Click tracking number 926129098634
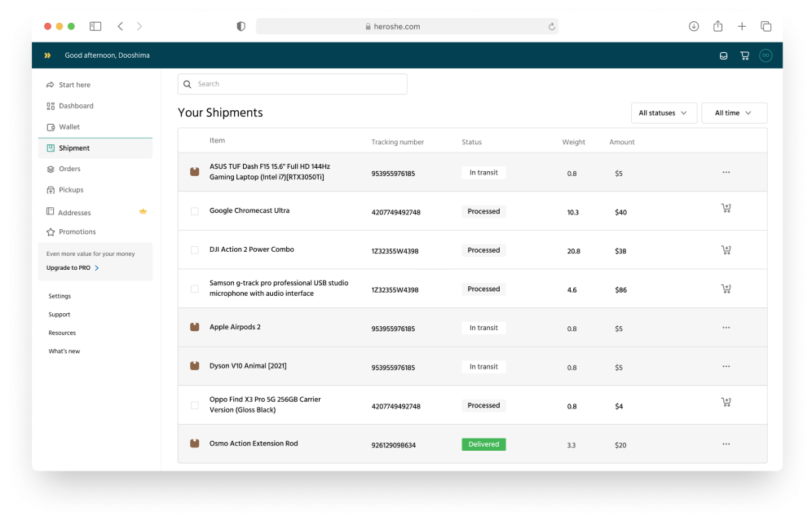 pos(394,445)
